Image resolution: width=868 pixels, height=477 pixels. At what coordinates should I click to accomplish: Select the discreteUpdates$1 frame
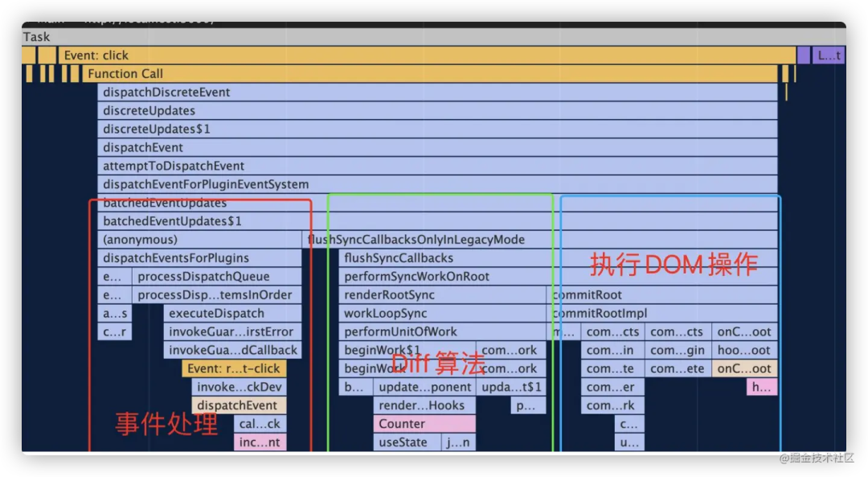437,129
